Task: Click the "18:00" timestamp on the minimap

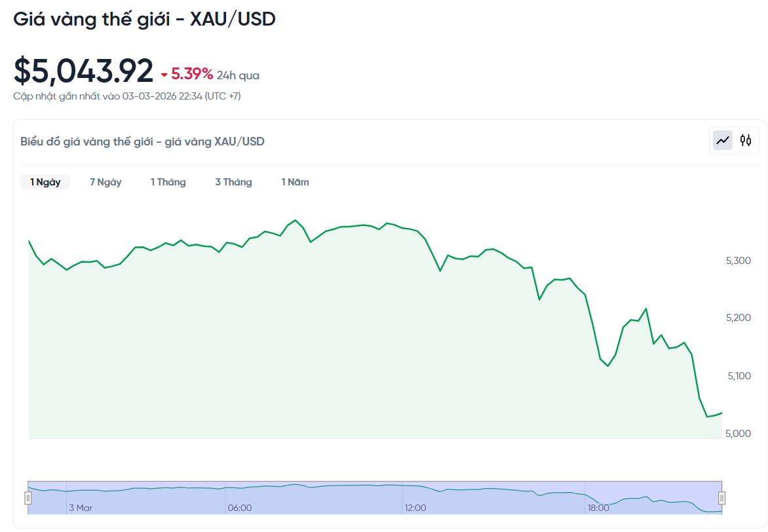Action: [599, 507]
